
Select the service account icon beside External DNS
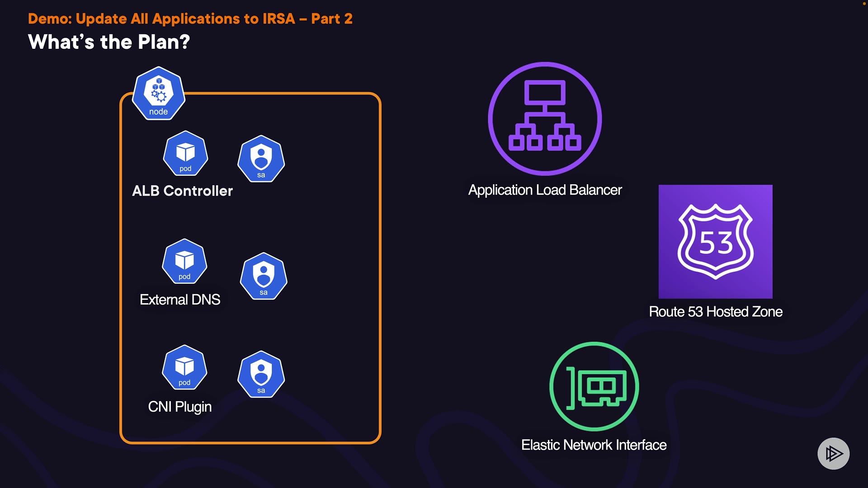coord(264,276)
